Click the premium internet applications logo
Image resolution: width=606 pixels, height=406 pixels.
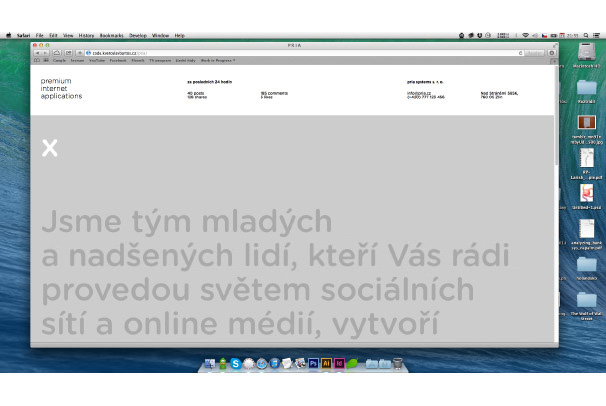[x=61, y=88]
